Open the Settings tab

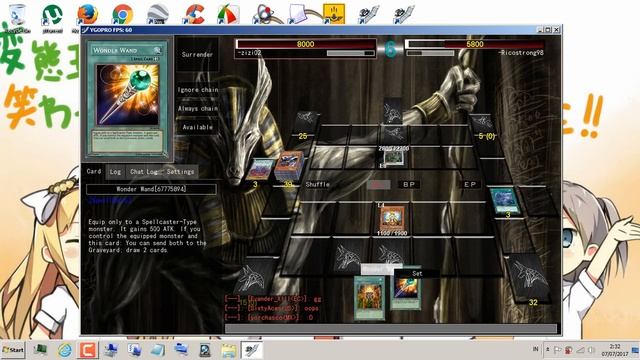pos(180,172)
